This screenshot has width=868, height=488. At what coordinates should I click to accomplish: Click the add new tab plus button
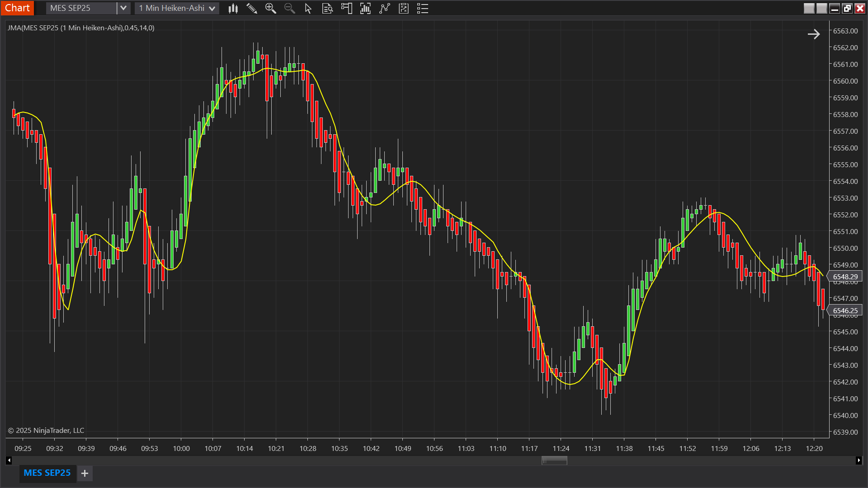(x=85, y=473)
